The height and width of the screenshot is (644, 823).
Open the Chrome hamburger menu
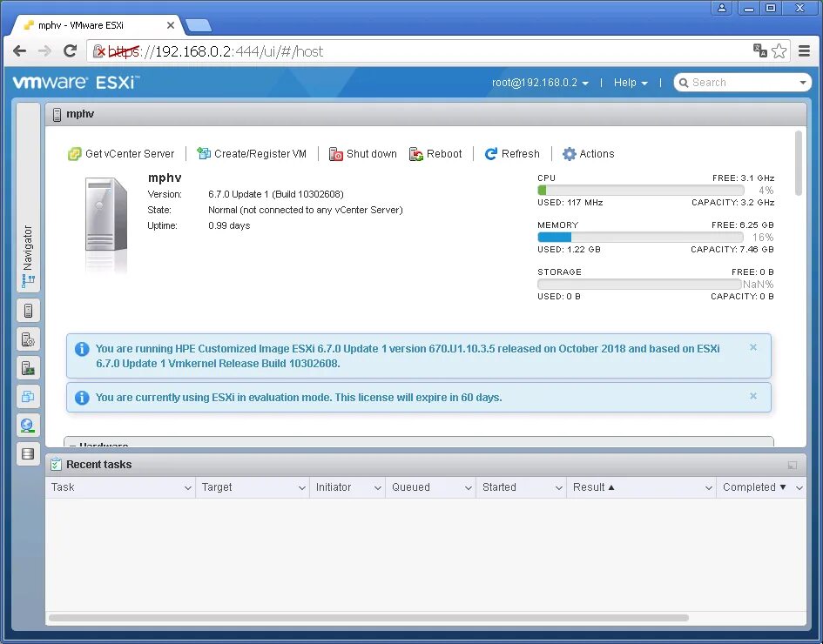(804, 50)
